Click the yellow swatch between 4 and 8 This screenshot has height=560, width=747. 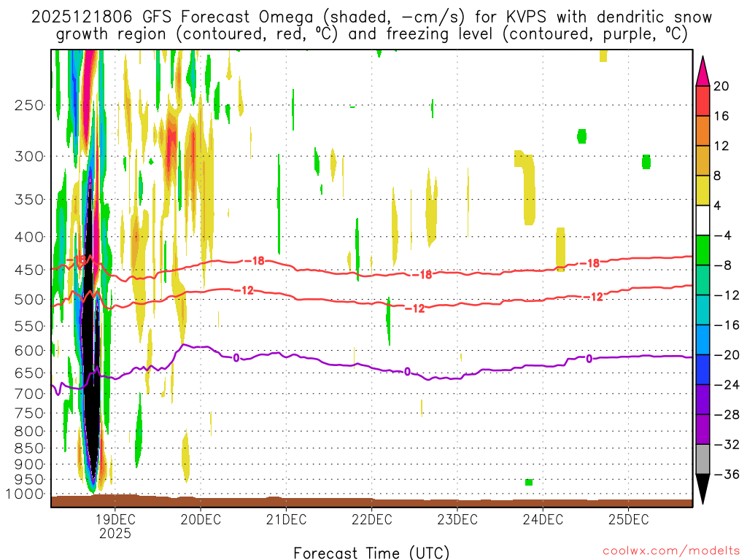tap(703, 191)
